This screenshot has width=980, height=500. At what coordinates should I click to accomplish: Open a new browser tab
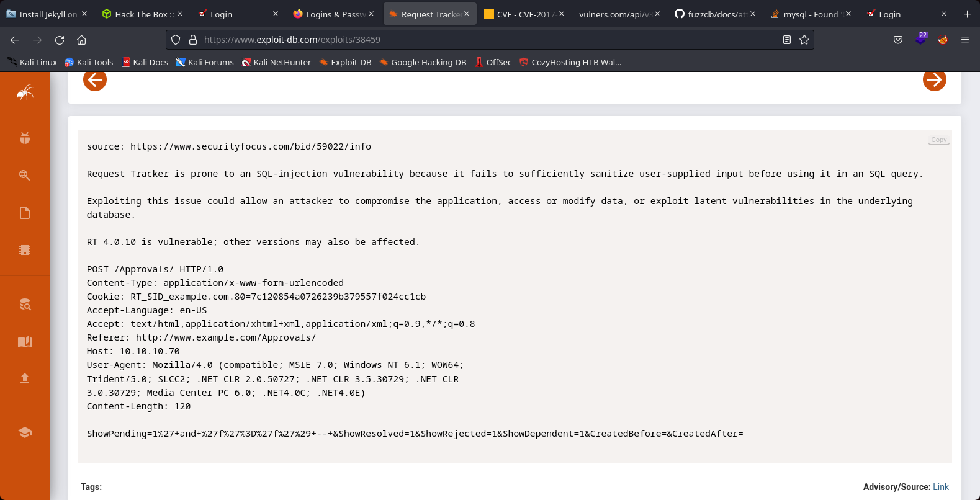967,14
